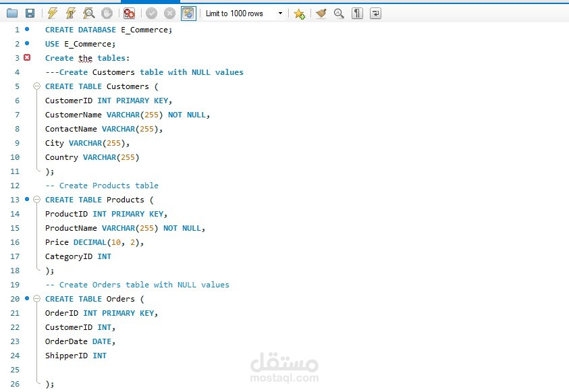Stop the running query
The image size is (569, 392).
pyautogui.click(x=106, y=13)
